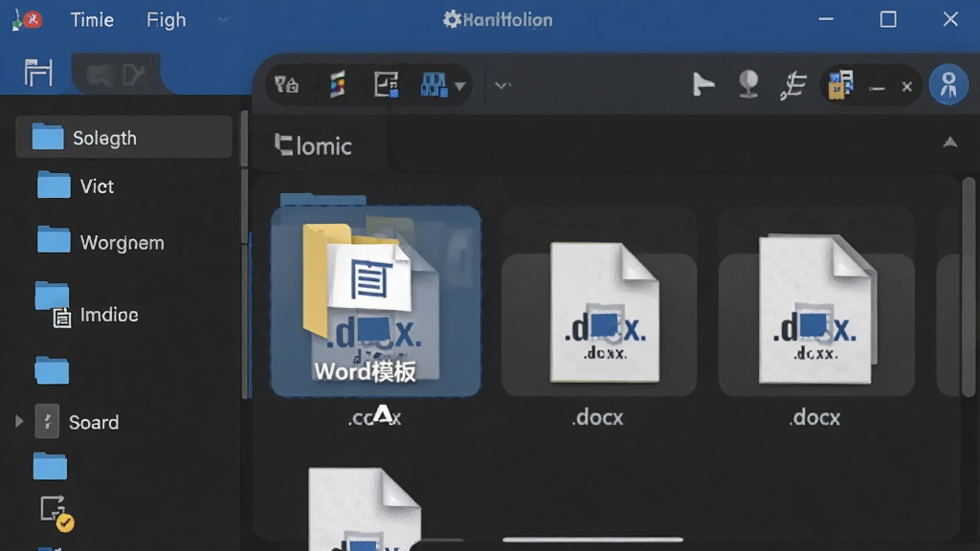Expand the Soard tree item arrow

19,422
